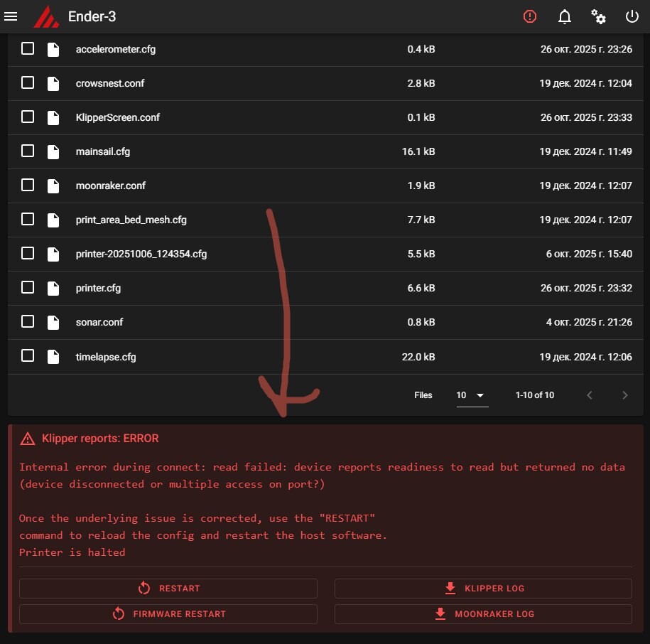Select the moonraker.conf checkbox
Viewport: 650px width, 644px height.
28,185
